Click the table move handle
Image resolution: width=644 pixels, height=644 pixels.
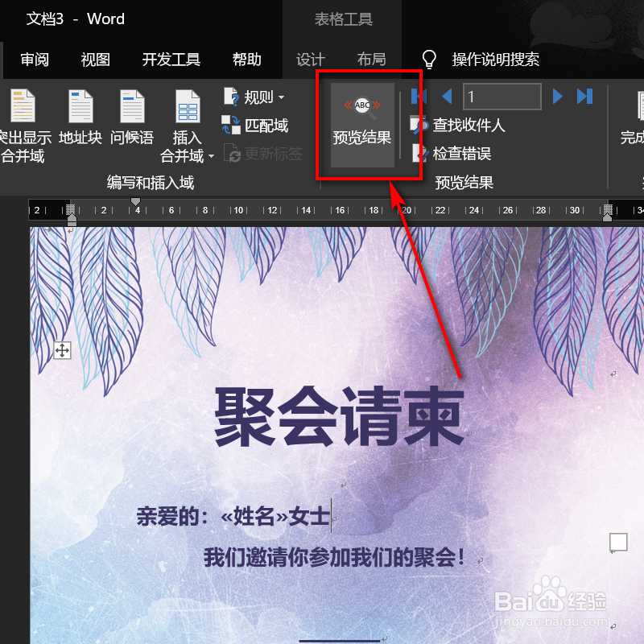tap(62, 351)
